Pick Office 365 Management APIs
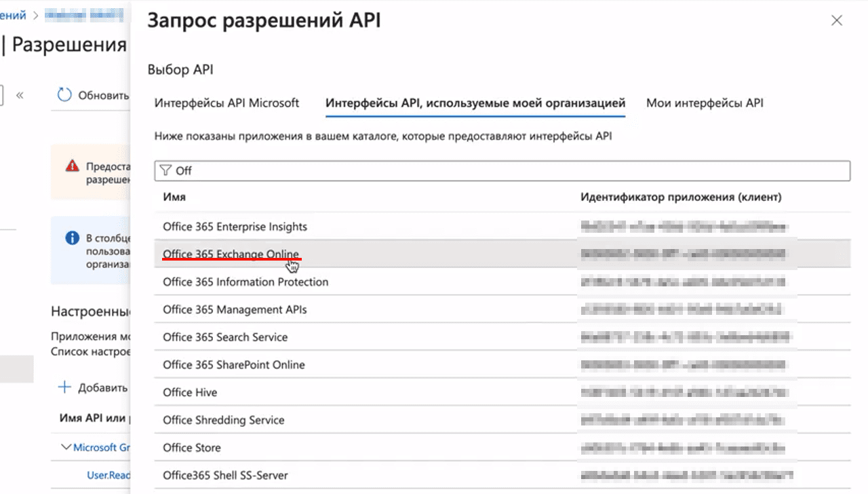This screenshot has height=494, width=868. pos(502,309)
